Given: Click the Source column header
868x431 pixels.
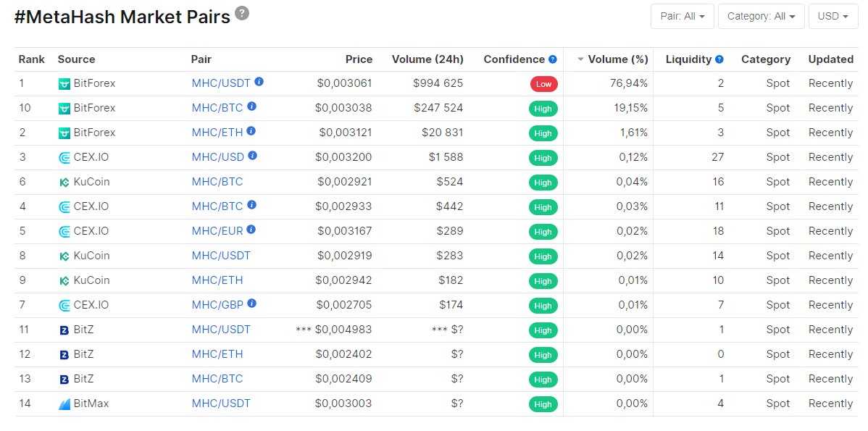Looking at the screenshot, I should pos(76,59).
